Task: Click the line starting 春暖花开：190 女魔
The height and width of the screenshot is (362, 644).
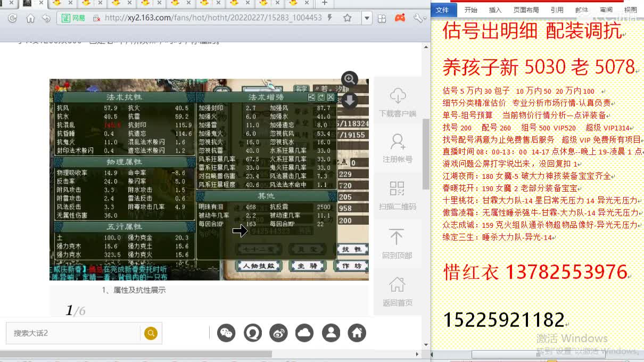Action: (x=510, y=188)
